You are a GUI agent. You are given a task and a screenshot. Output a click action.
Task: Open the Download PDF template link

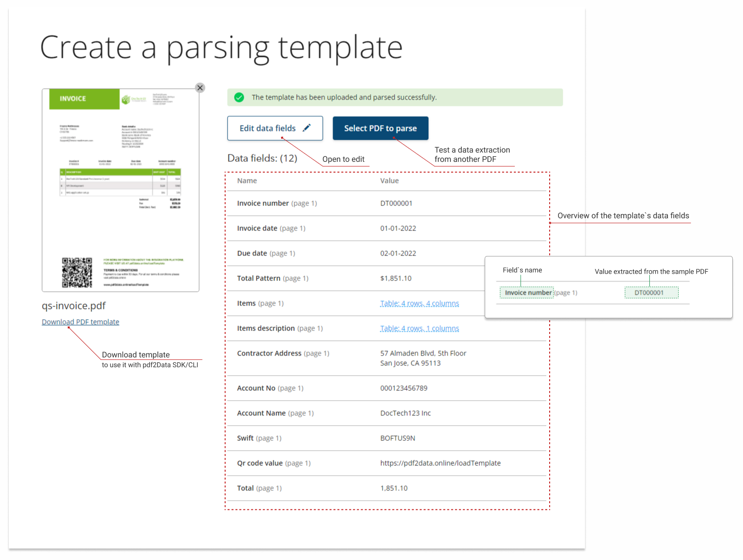coord(80,322)
